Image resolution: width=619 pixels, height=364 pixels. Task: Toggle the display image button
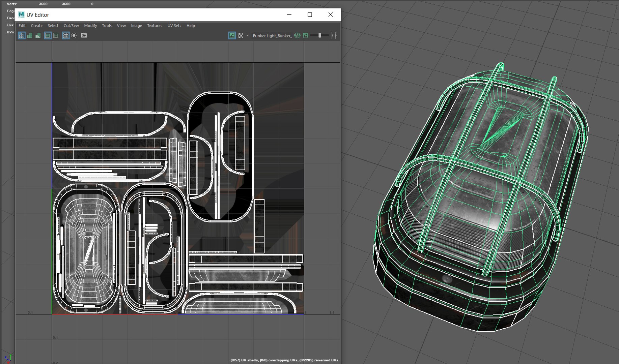(x=232, y=35)
